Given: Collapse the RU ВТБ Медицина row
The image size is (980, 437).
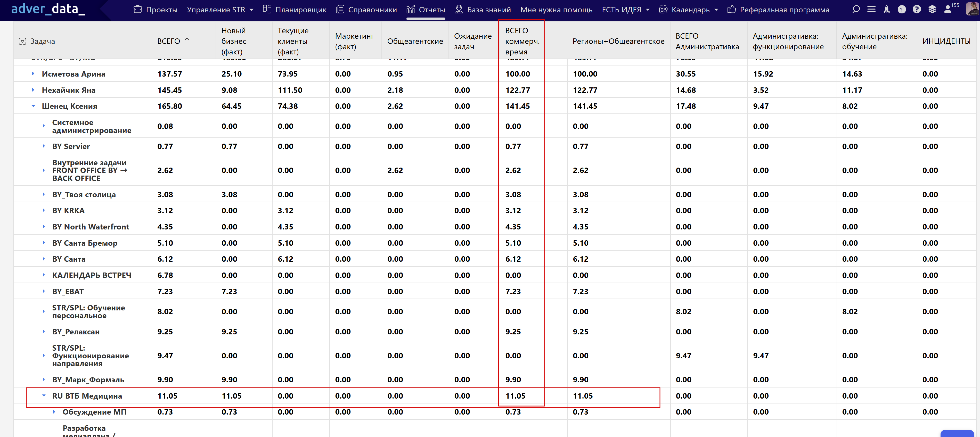Looking at the screenshot, I should coord(44,396).
